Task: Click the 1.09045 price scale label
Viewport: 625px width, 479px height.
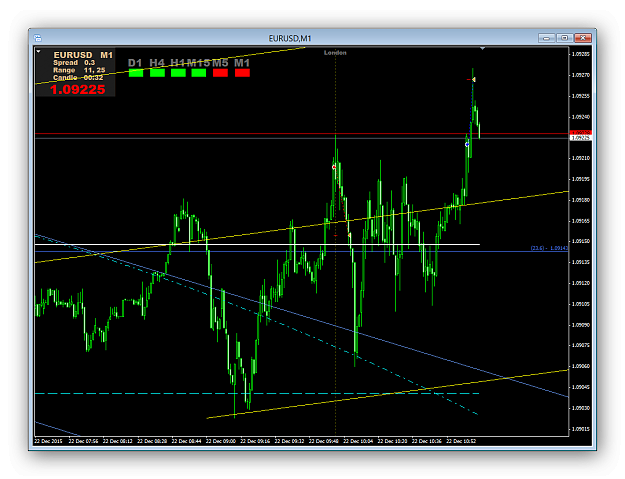Action: [x=581, y=387]
